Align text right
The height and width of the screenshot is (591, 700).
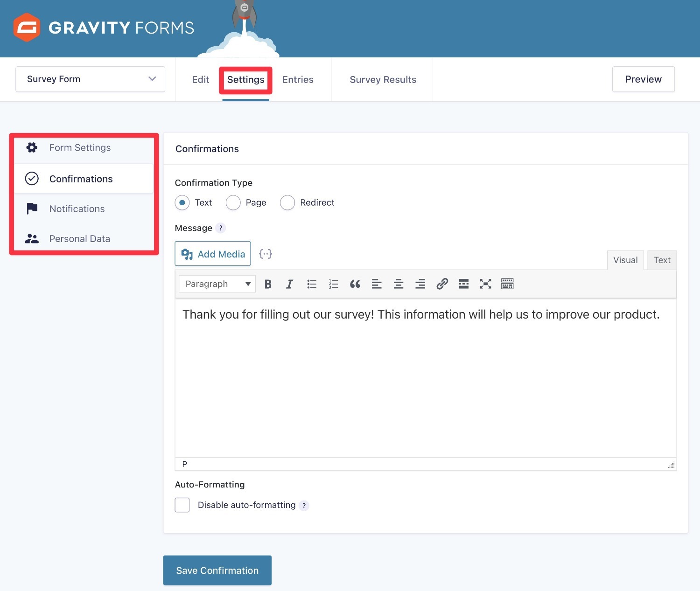(x=420, y=284)
